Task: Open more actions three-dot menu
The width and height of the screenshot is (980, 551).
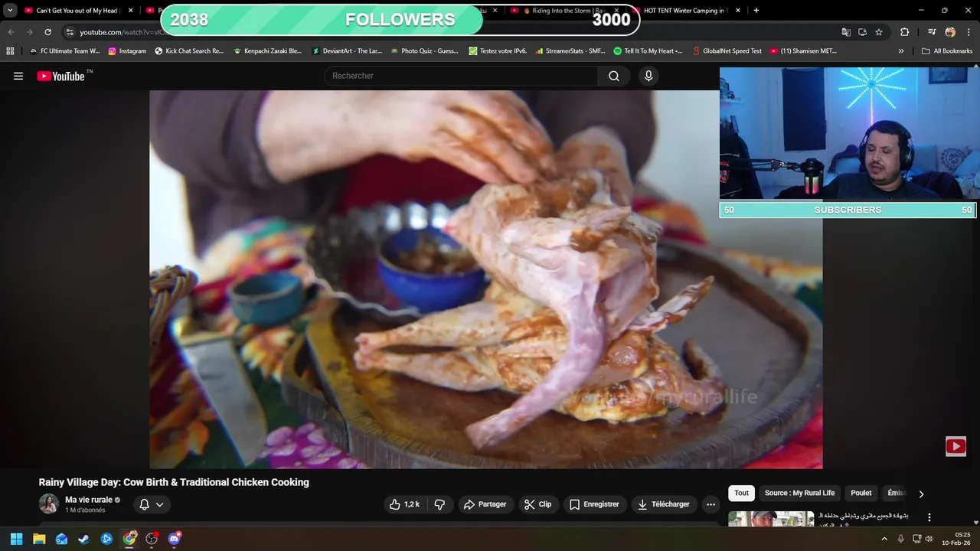Action: [710, 504]
